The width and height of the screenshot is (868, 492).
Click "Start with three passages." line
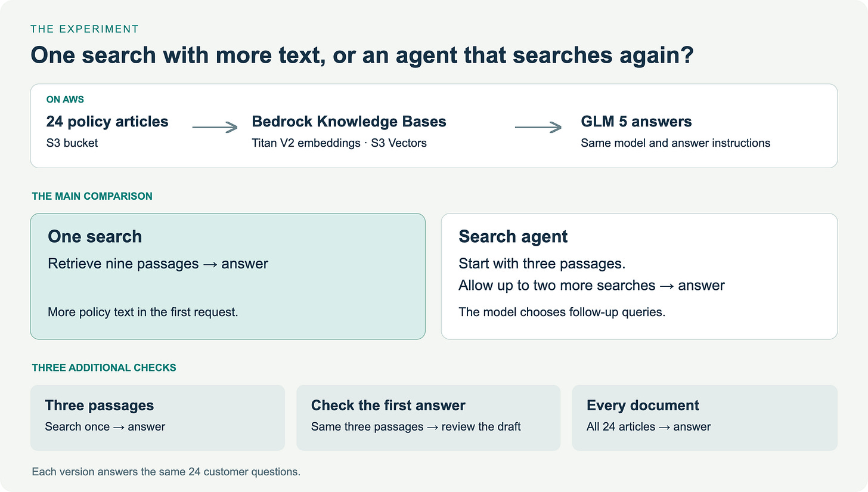point(542,264)
